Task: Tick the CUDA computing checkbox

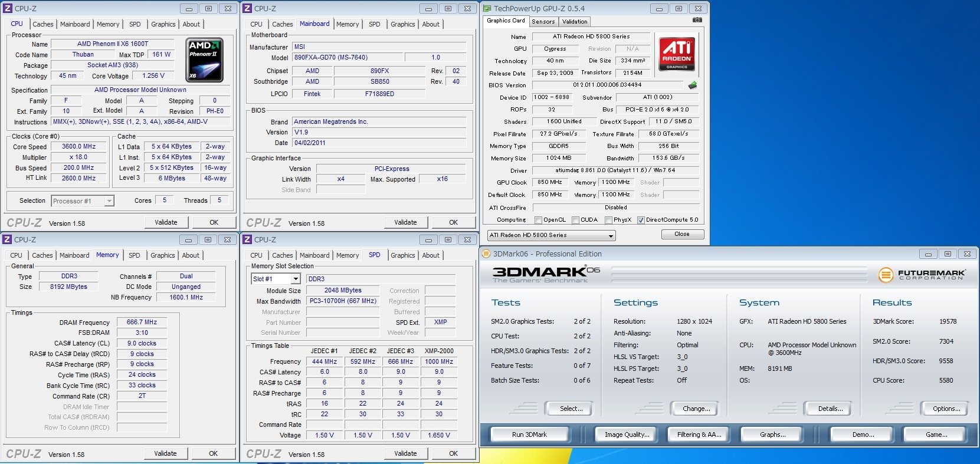Action: pos(575,220)
